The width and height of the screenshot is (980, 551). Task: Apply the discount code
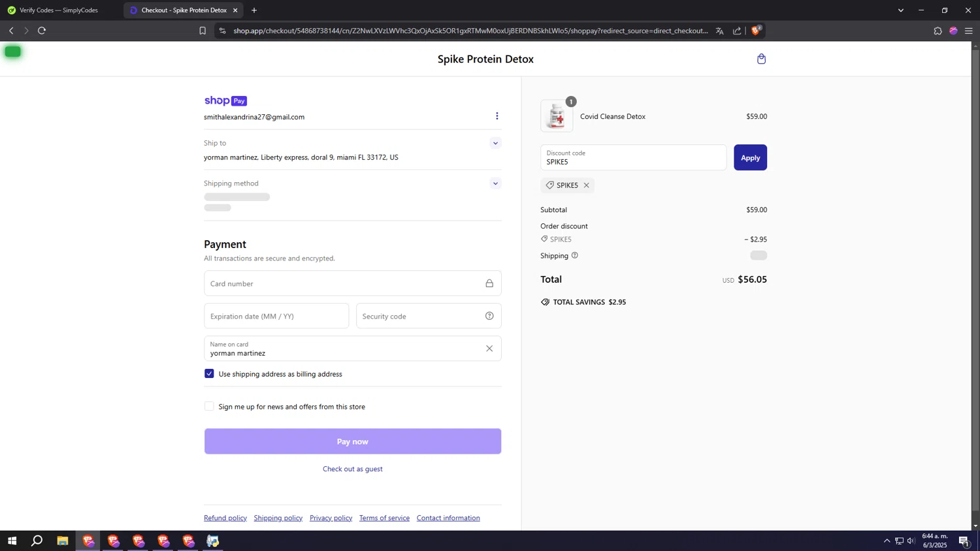(x=750, y=157)
